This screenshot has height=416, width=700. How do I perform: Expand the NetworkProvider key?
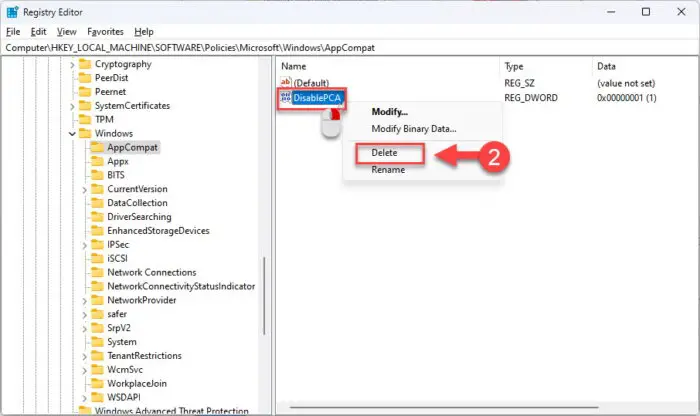(85, 301)
